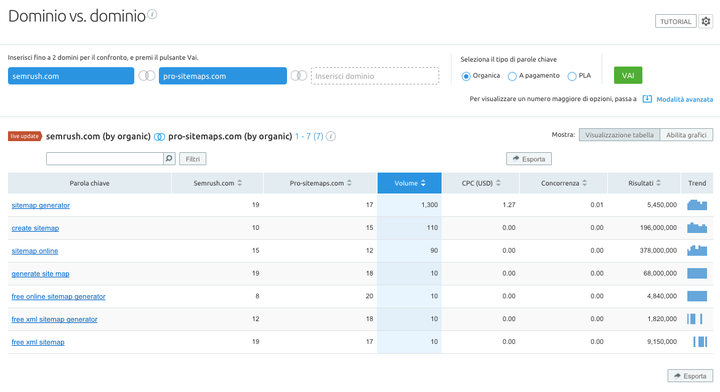
Task: Click the magnifier search icon in keyword filter
Action: coord(169,158)
